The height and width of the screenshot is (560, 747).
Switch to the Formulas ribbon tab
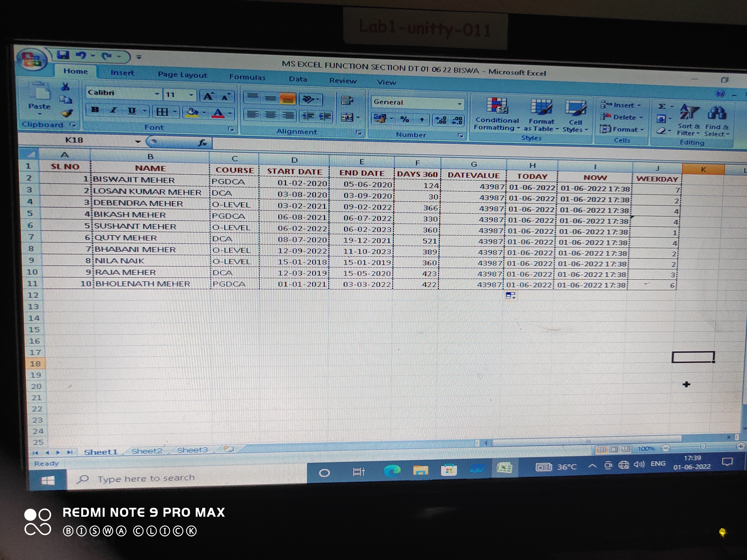pos(247,77)
